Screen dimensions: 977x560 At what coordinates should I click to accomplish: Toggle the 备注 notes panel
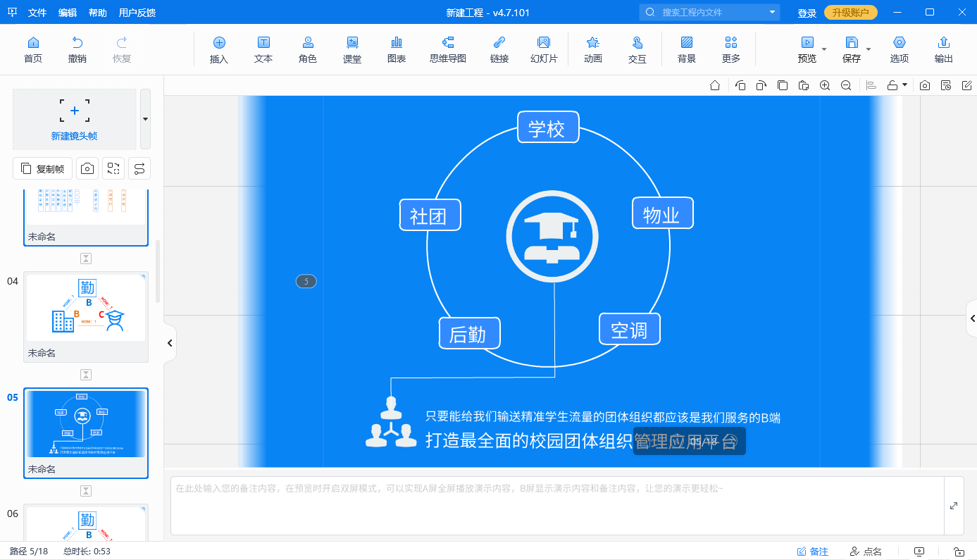click(812, 552)
